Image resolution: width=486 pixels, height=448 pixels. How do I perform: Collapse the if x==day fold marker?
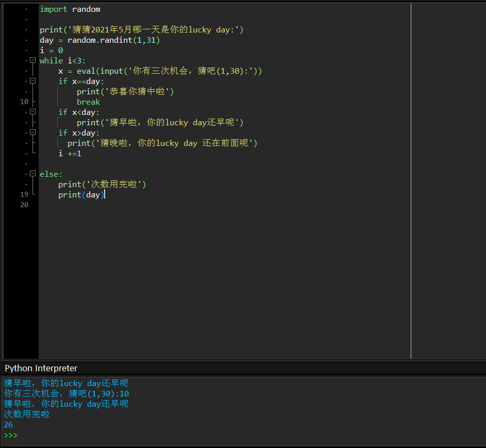32,81
